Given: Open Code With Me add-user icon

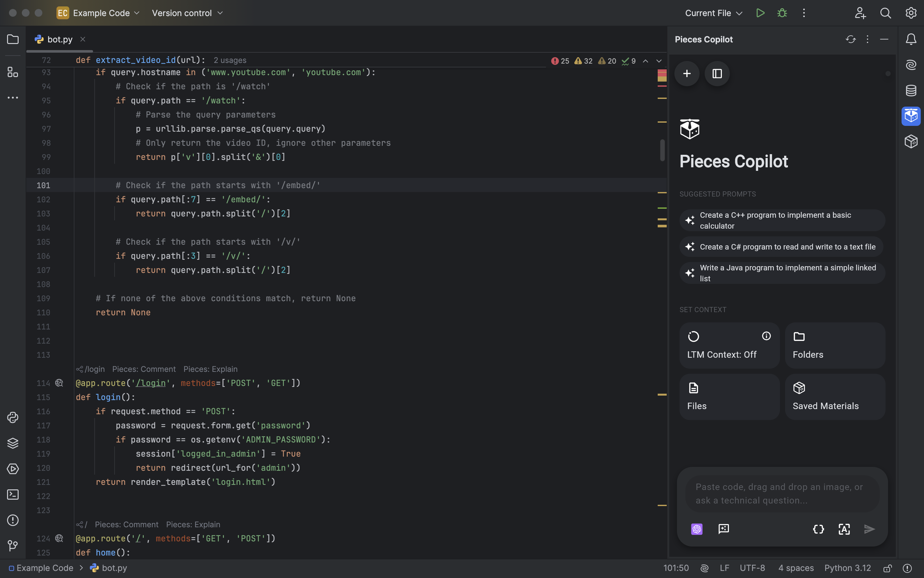Looking at the screenshot, I should point(860,13).
